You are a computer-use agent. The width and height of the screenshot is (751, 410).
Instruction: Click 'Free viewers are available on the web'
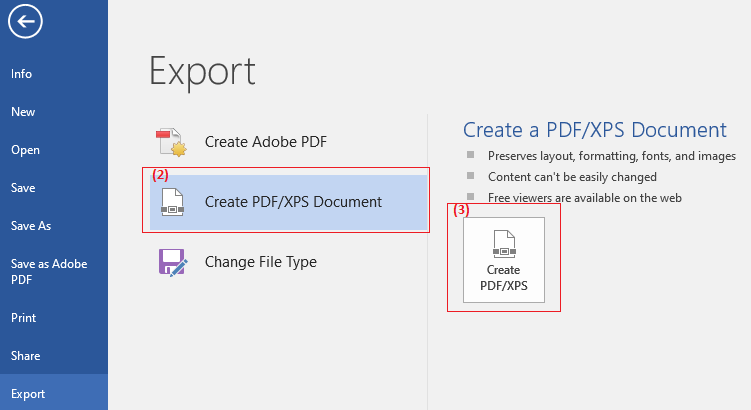(x=585, y=198)
